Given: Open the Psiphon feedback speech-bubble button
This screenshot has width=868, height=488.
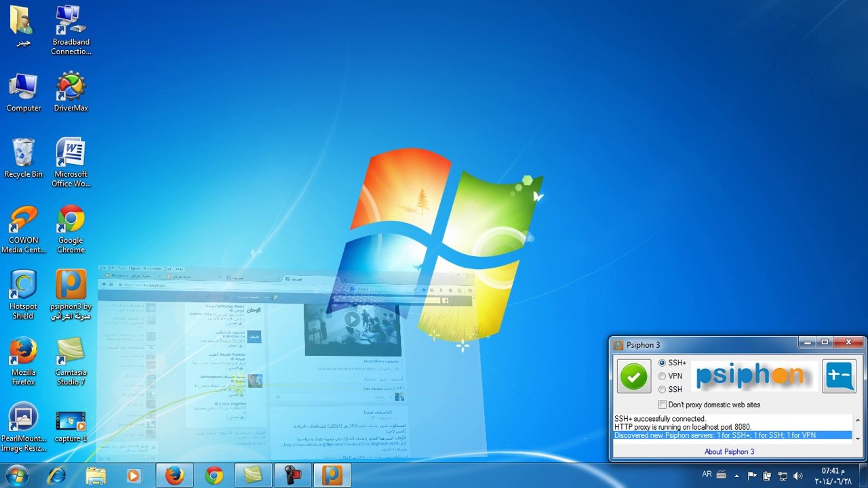Looking at the screenshot, I should (x=840, y=376).
